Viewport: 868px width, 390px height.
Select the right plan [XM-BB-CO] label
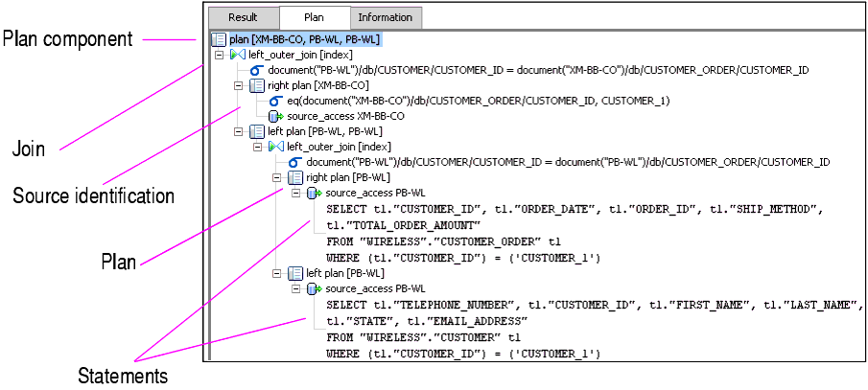318,85
